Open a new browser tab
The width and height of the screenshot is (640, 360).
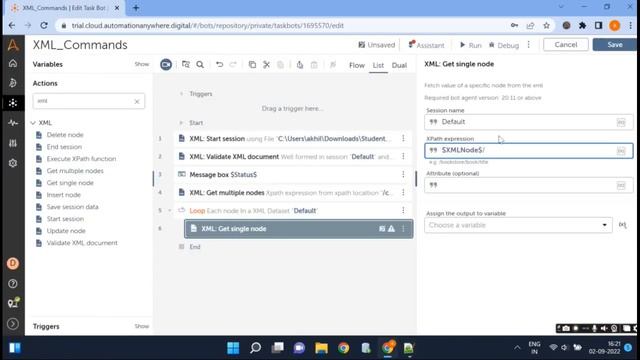136,8
